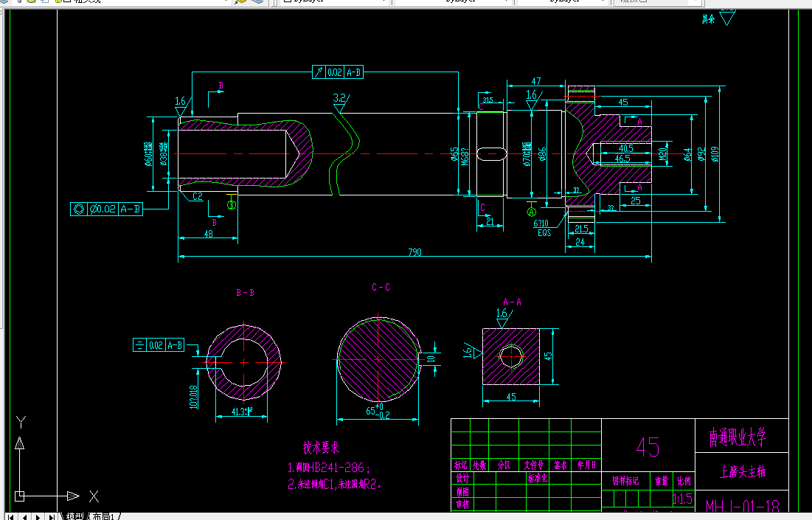This screenshot has height=520, width=812.
Task: Select the 10 keyway width dimension in C-C
Action: click(x=431, y=358)
